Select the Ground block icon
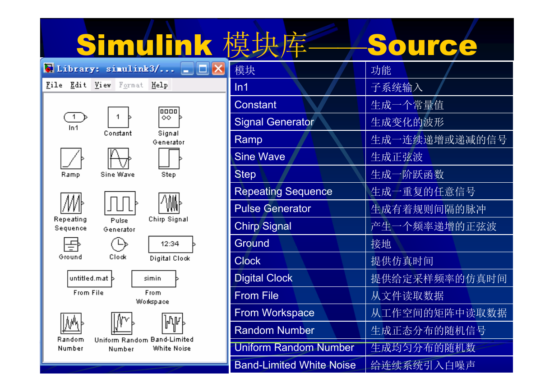The width and height of the screenshot is (554, 392). tap(72, 245)
